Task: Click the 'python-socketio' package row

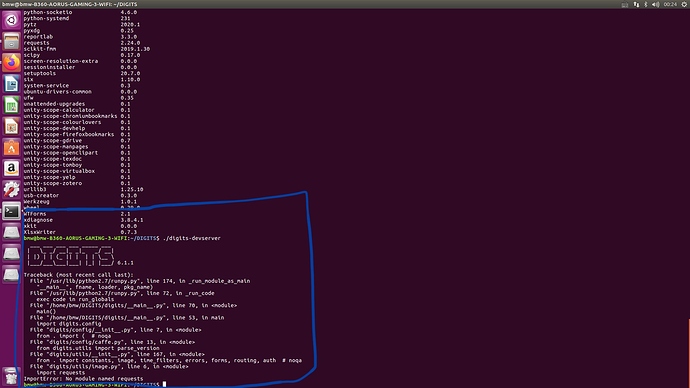Action: coord(80,12)
